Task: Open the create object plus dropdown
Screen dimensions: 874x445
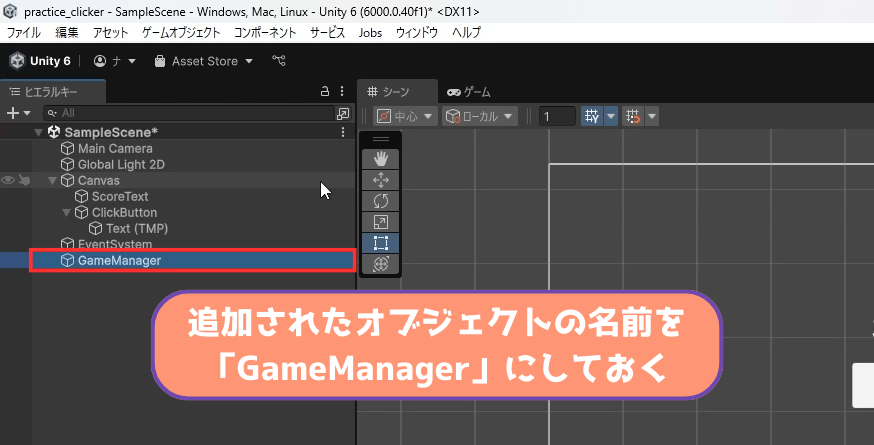Action: click(18, 113)
